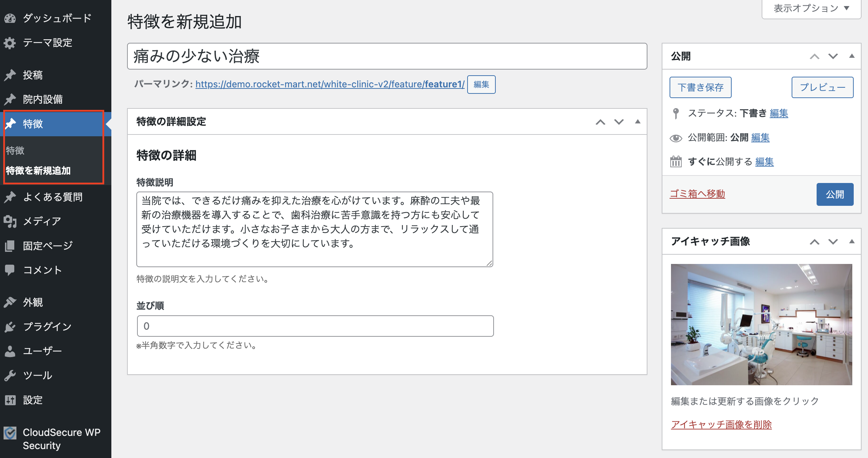Click the theme settings gear icon
868x458 pixels.
coord(10,43)
